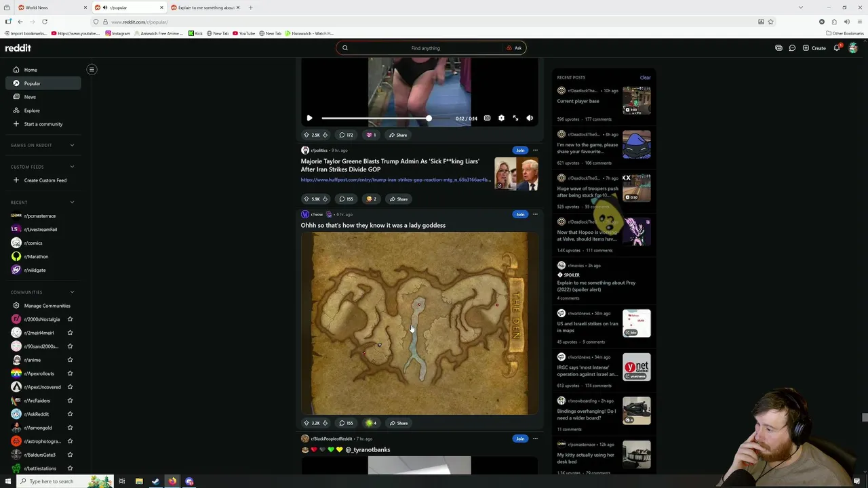The height and width of the screenshot is (488, 868).
Task: Open user avatar menu
Action: 853,48
